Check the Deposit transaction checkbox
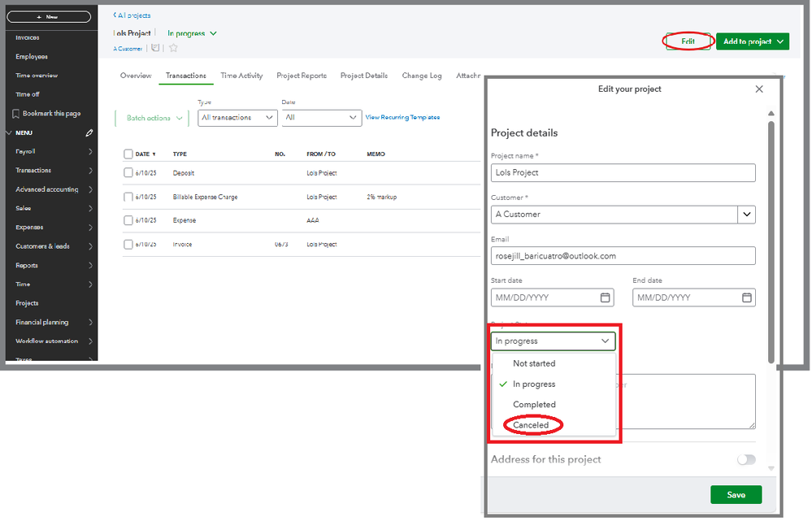 (x=128, y=173)
